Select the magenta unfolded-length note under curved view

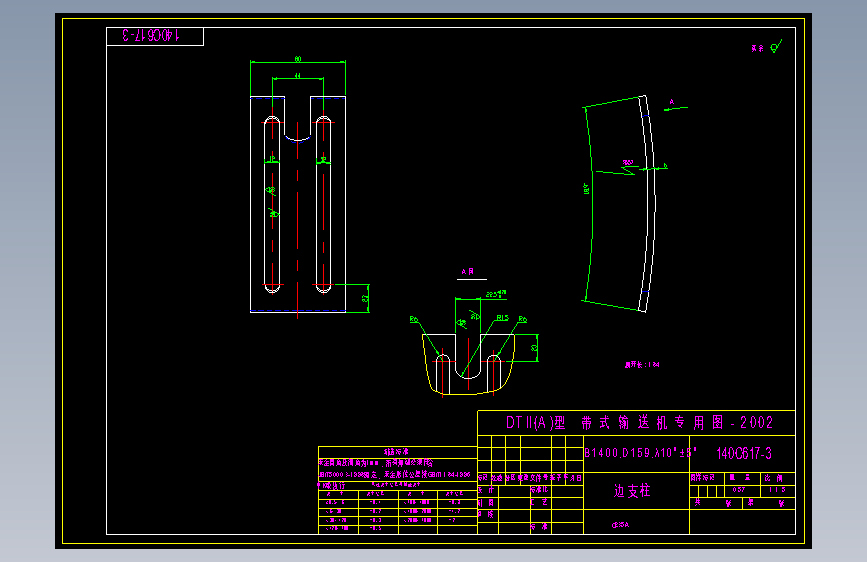point(642,365)
